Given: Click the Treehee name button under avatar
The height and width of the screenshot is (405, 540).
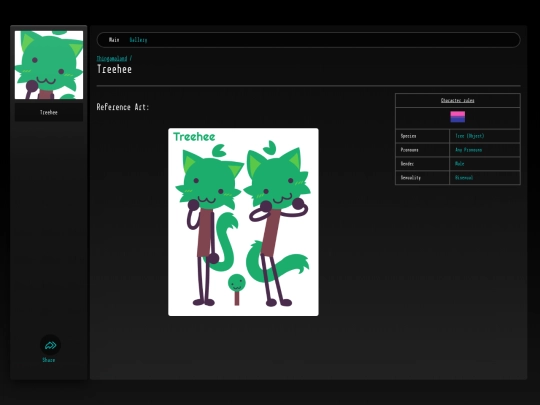Looking at the screenshot, I should [49, 112].
